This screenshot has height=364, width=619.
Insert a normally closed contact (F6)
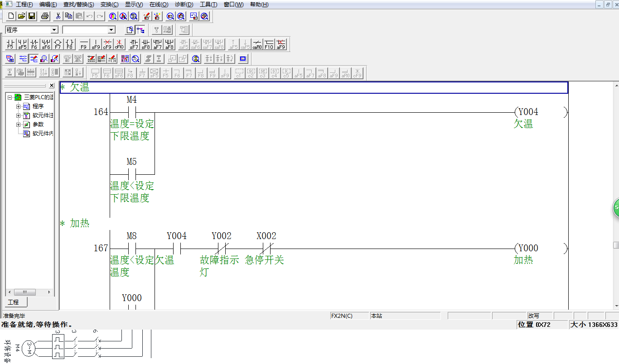point(34,44)
